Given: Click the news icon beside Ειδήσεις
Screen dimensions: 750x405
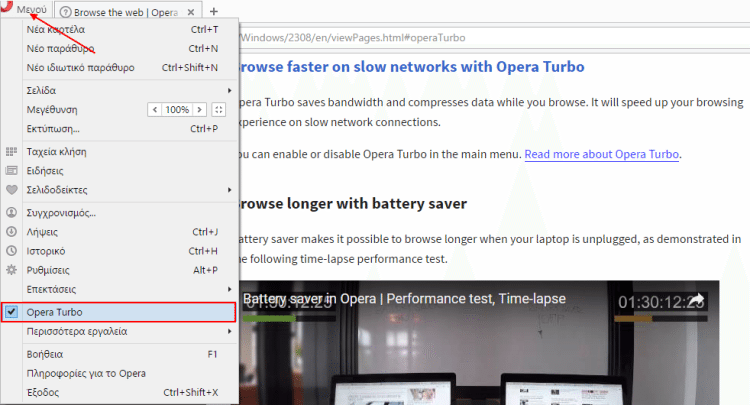Looking at the screenshot, I should coord(11,171).
